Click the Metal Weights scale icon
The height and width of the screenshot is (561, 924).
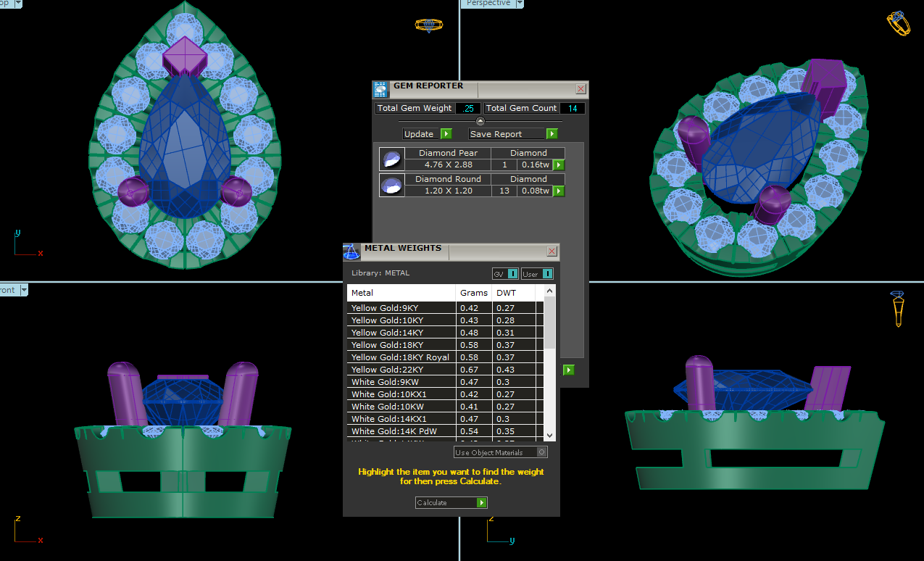click(x=351, y=252)
